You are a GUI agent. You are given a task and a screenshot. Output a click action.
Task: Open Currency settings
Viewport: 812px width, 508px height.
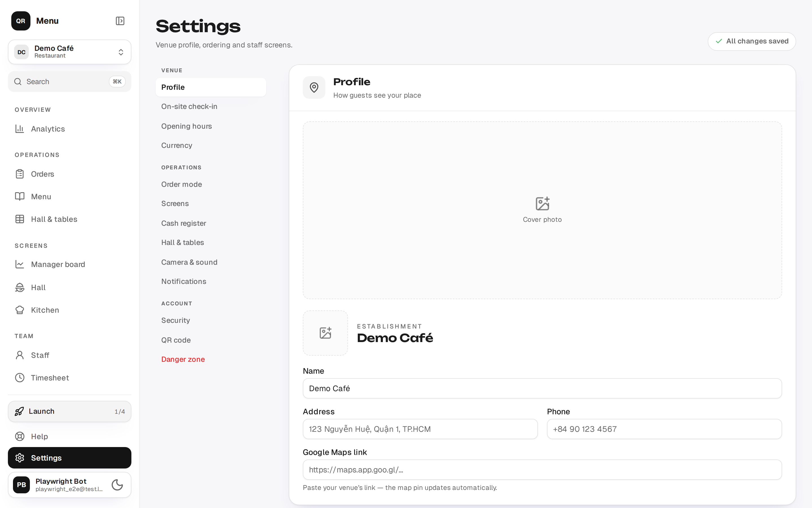[x=211, y=145]
